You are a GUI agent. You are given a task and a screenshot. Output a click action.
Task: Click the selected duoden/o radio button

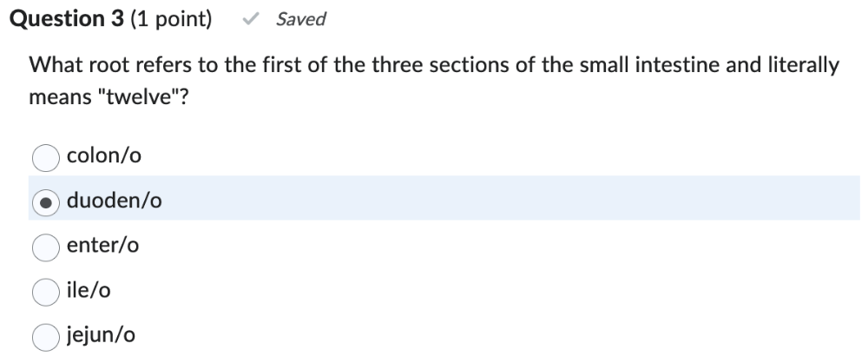pyautogui.click(x=45, y=201)
